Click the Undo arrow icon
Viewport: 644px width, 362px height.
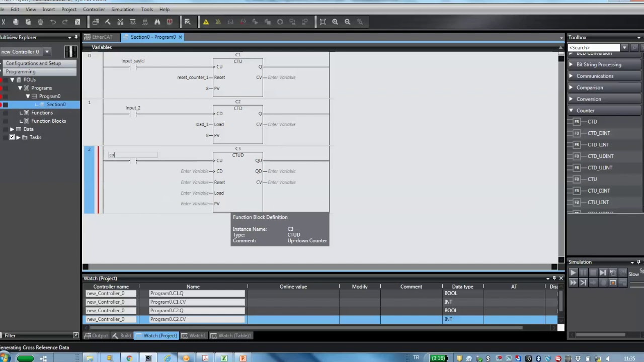pyautogui.click(x=53, y=22)
